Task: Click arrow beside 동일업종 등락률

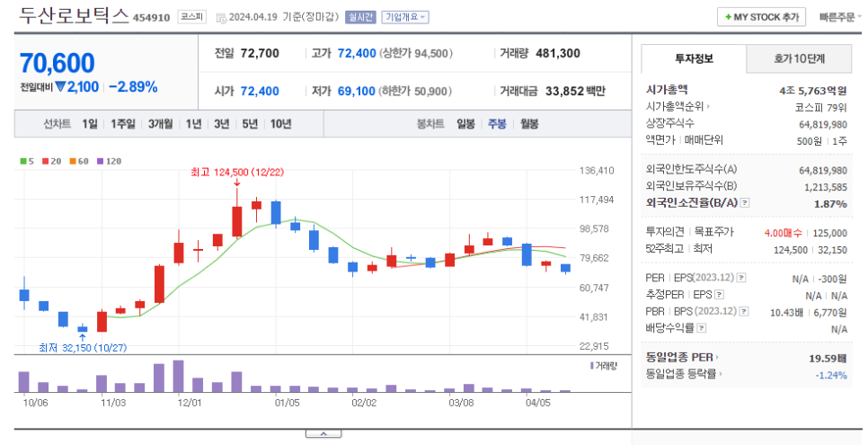Action: click(x=721, y=374)
